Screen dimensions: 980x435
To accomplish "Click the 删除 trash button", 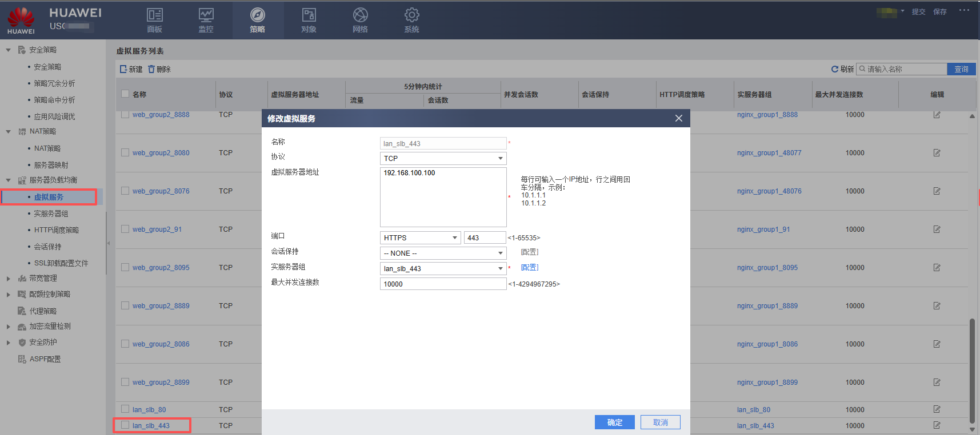I will (x=159, y=69).
